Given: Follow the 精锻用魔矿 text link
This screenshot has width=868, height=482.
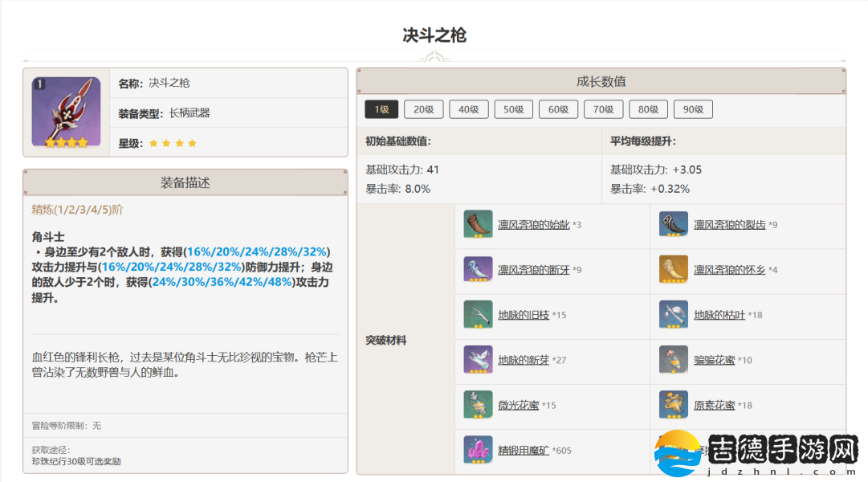Looking at the screenshot, I should coord(524,450).
